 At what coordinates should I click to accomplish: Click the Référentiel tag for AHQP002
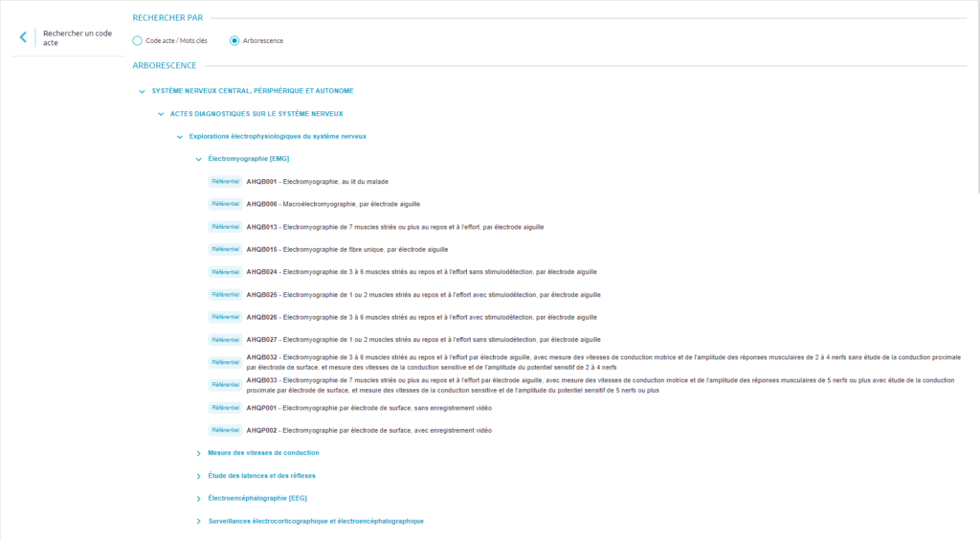point(225,431)
